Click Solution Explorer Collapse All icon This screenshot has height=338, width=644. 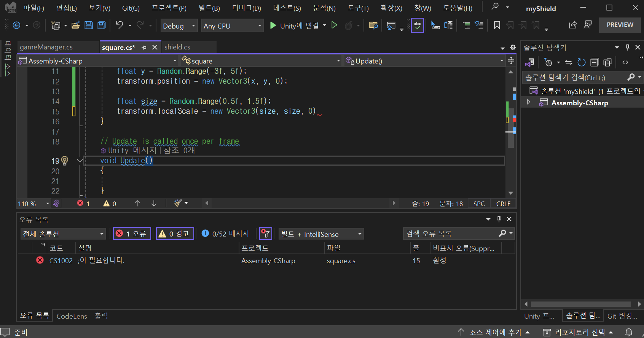(x=595, y=62)
